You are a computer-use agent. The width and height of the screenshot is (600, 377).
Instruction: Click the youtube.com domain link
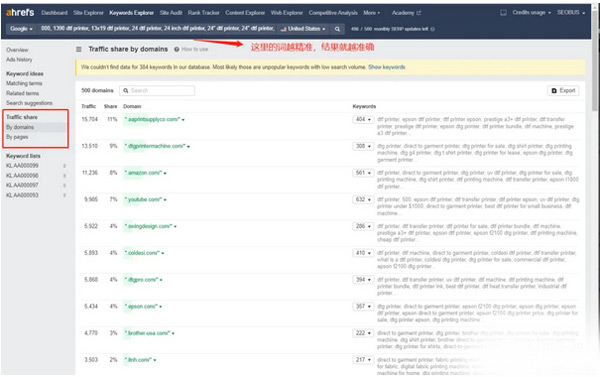[x=143, y=200]
